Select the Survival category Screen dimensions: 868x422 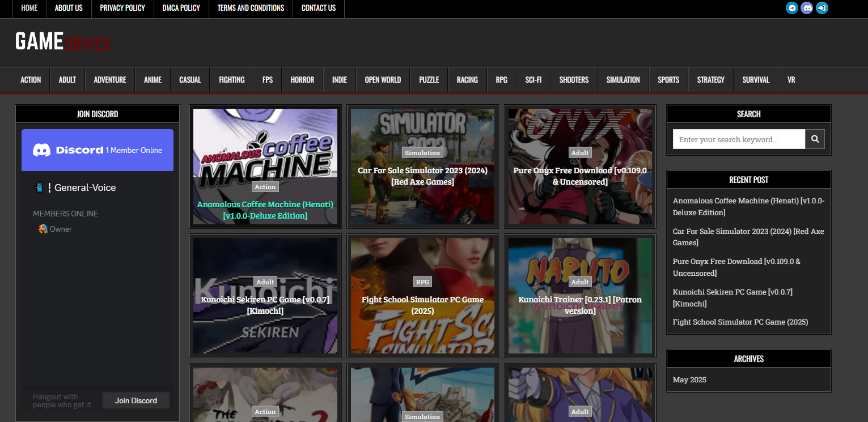756,80
